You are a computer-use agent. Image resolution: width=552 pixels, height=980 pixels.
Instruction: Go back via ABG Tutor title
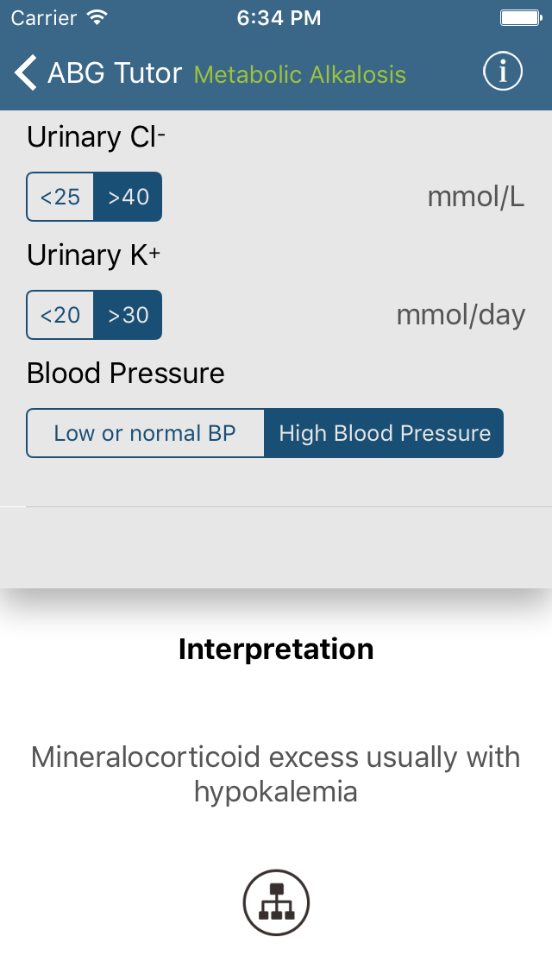[x=115, y=73]
